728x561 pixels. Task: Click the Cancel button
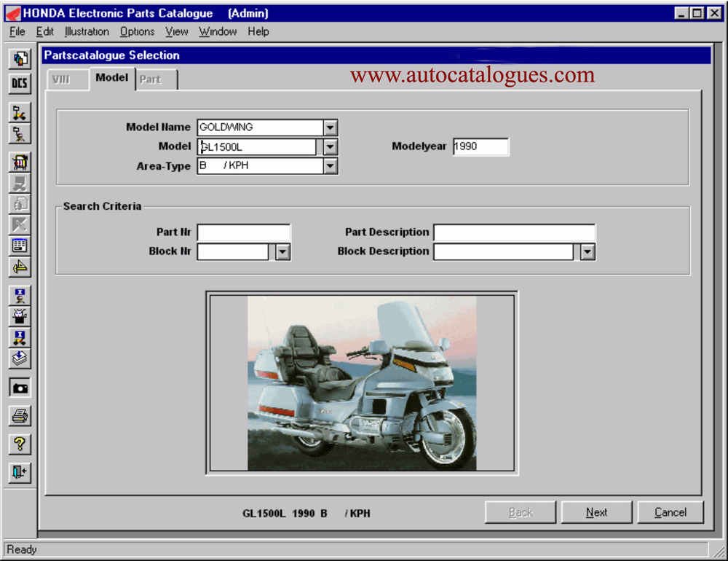pyautogui.click(x=670, y=512)
